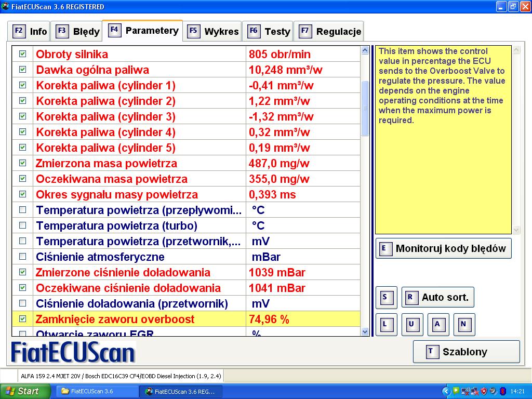Image resolution: width=532 pixels, height=399 pixels.
Task: Open the Windows Start menu
Action: coord(25,391)
